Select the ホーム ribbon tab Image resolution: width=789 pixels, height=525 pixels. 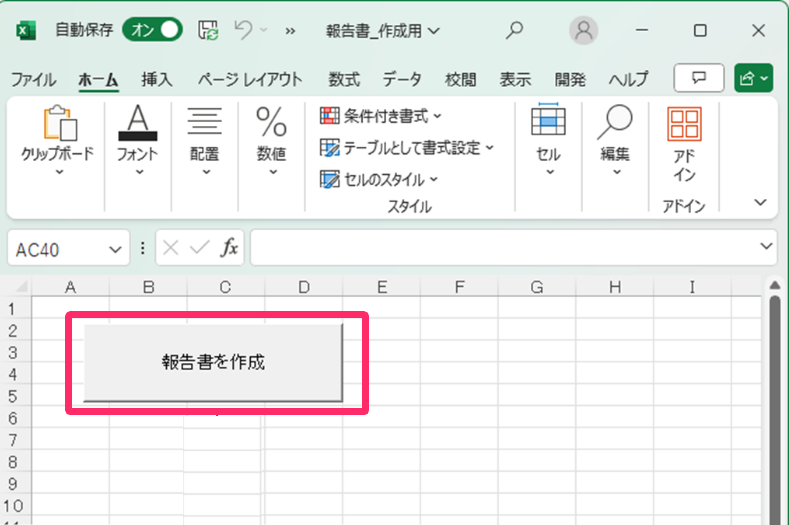pyautogui.click(x=99, y=80)
